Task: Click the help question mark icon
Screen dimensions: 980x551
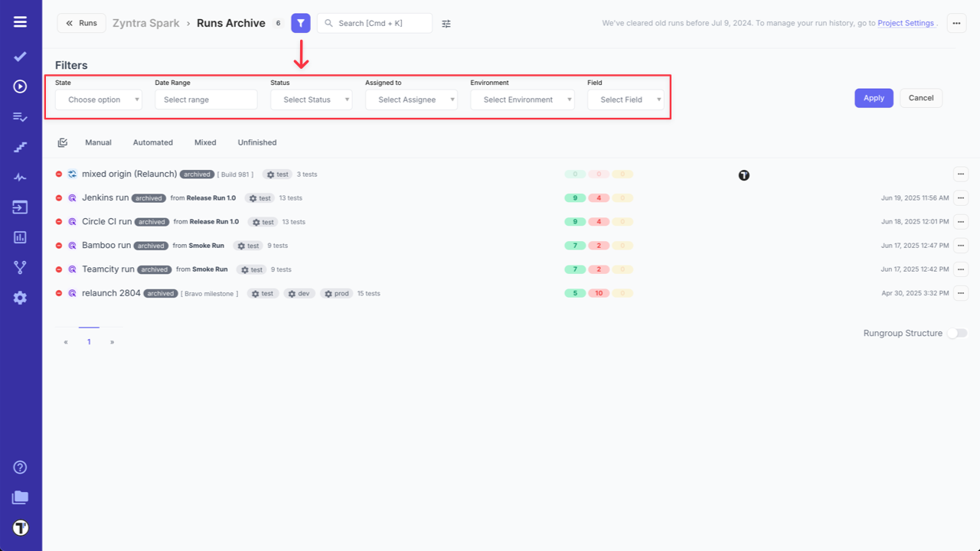Action: pos(20,467)
